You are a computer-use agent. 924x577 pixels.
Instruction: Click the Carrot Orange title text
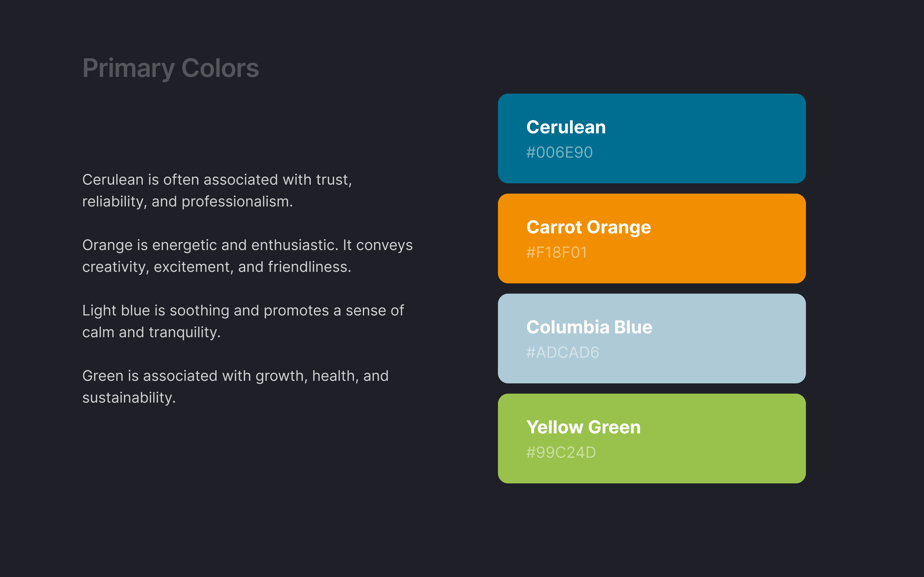click(x=588, y=227)
